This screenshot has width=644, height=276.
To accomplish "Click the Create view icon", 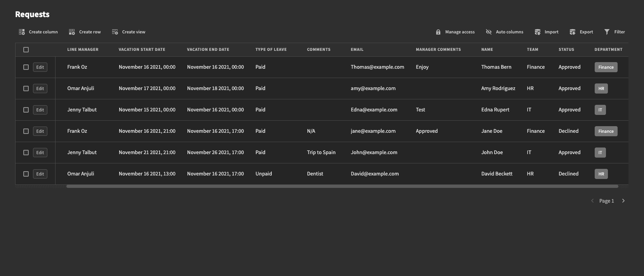I will pos(115,32).
